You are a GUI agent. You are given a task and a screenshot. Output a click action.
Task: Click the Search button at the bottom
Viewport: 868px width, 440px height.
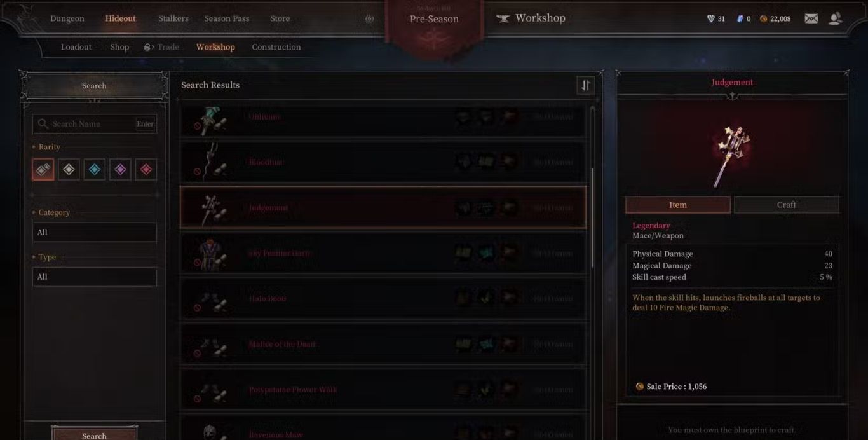click(x=94, y=434)
